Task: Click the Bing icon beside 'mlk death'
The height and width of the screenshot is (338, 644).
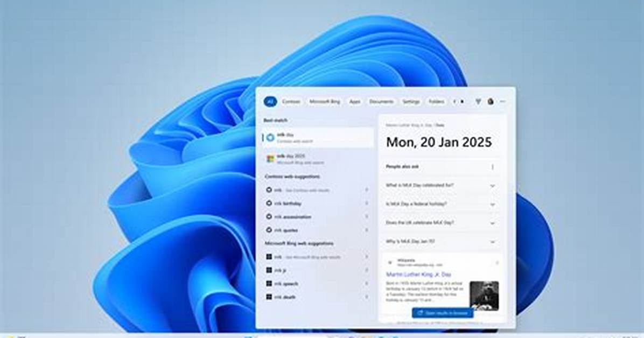Action: tap(269, 297)
